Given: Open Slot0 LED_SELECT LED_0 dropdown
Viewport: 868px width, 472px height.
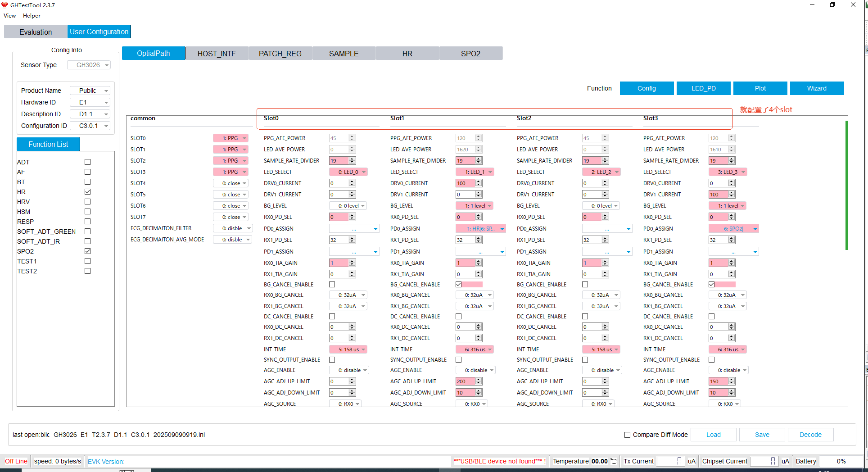Looking at the screenshot, I should [x=348, y=172].
